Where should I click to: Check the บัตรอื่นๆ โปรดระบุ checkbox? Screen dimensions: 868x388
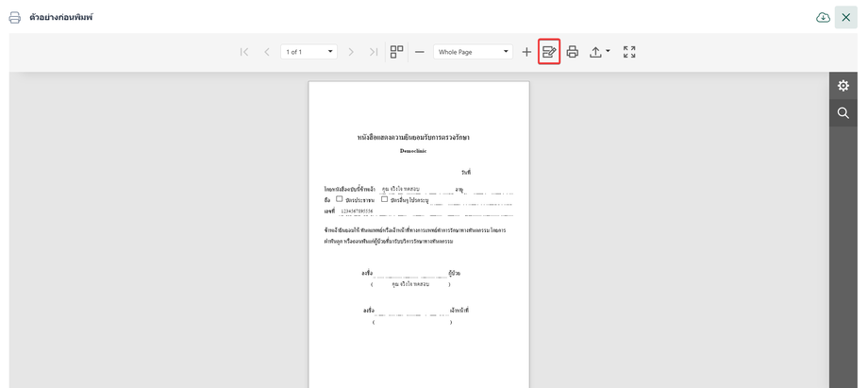tap(385, 199)
